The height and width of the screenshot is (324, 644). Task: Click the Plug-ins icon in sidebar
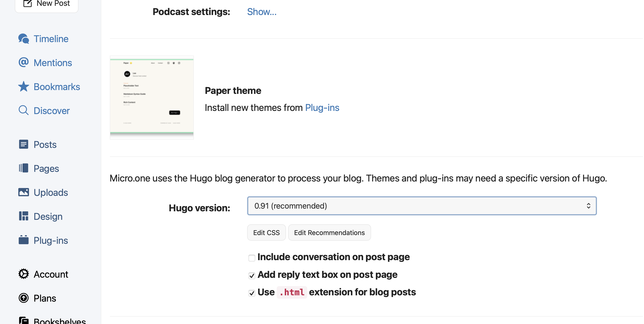(x=24, y=240)
